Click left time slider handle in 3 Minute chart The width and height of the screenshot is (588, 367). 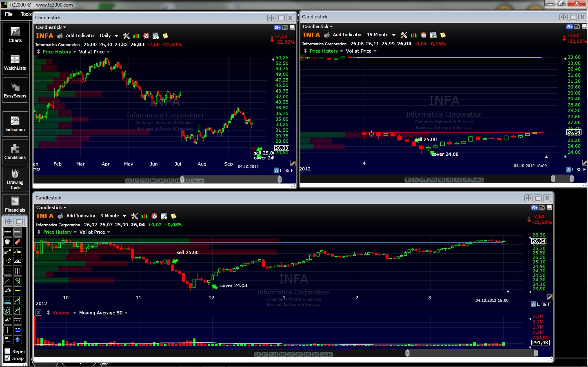pyautogui.click(x=407, y=353)
